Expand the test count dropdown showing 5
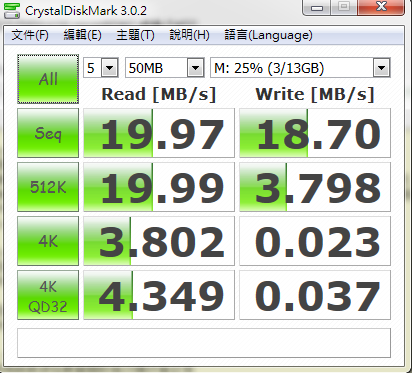Screen dimensions: 412x373 [110, 68]
